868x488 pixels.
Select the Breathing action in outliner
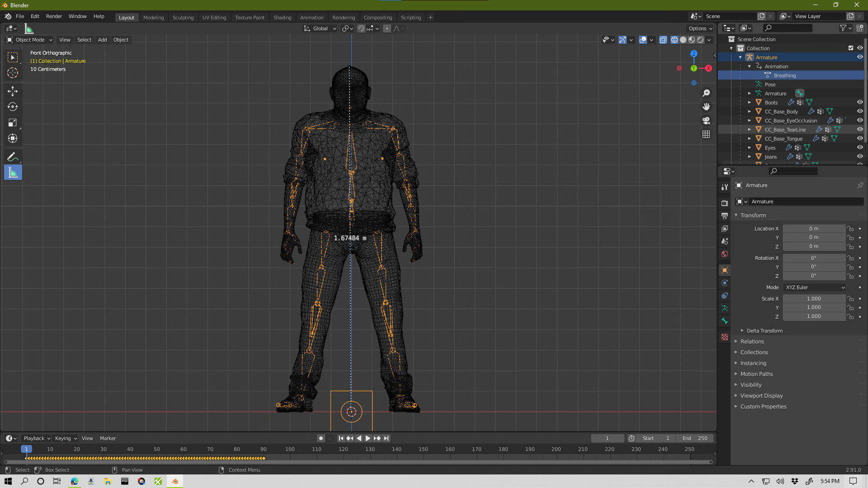click(x=785, y=75)
